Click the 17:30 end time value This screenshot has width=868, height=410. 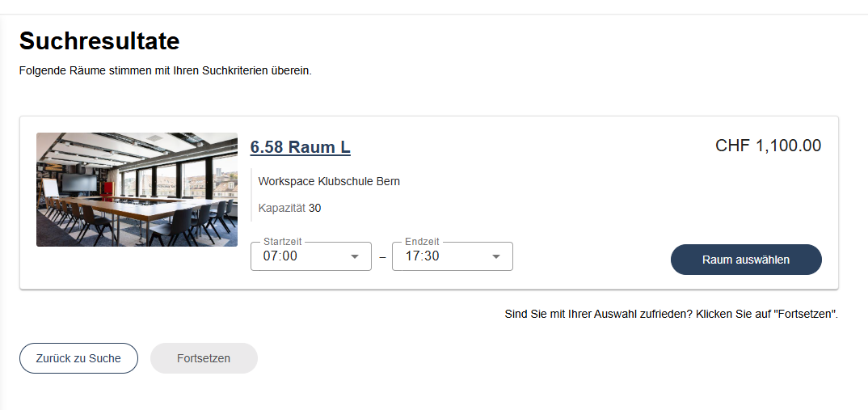[422, 256]
